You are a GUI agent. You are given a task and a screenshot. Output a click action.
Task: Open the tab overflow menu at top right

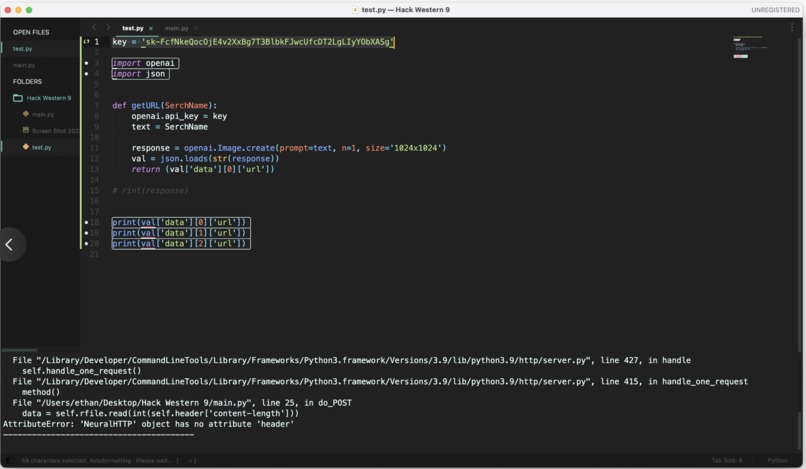click(792, 28)
